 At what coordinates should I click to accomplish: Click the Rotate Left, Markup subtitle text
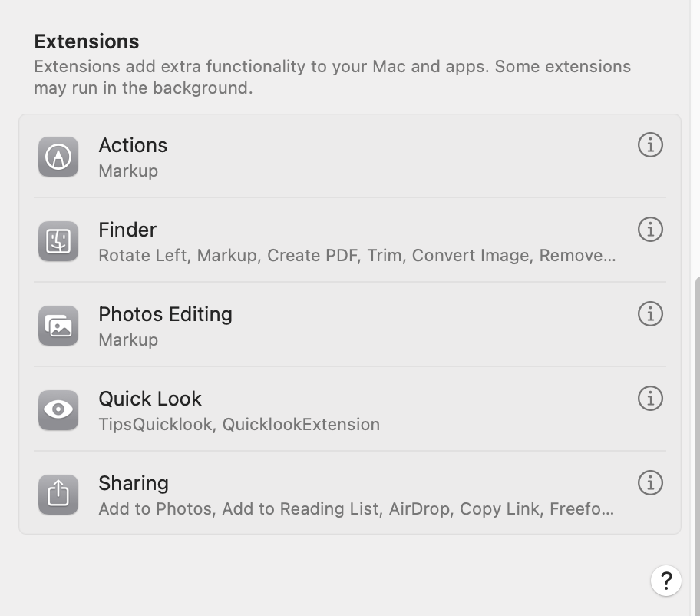(x=357, y=255)
